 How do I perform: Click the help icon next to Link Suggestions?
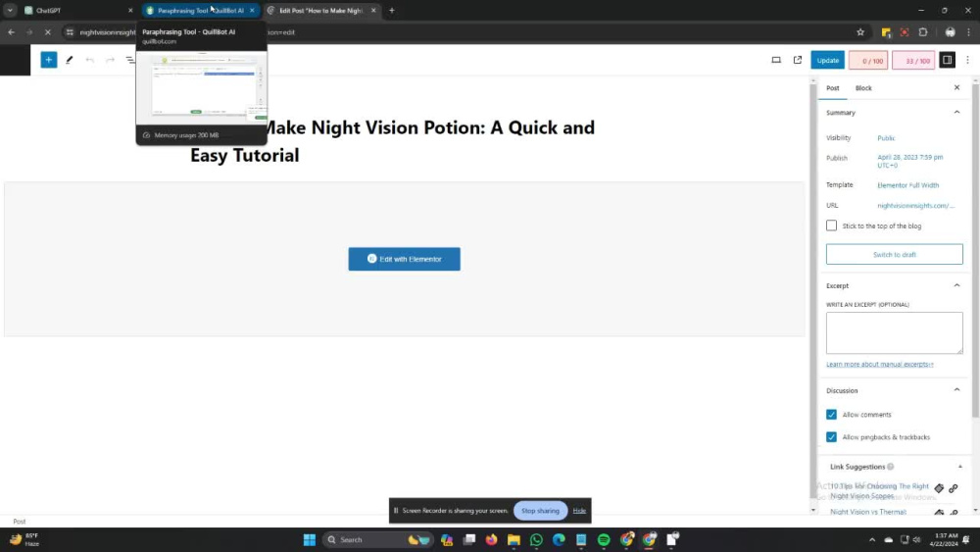point(891,467)
